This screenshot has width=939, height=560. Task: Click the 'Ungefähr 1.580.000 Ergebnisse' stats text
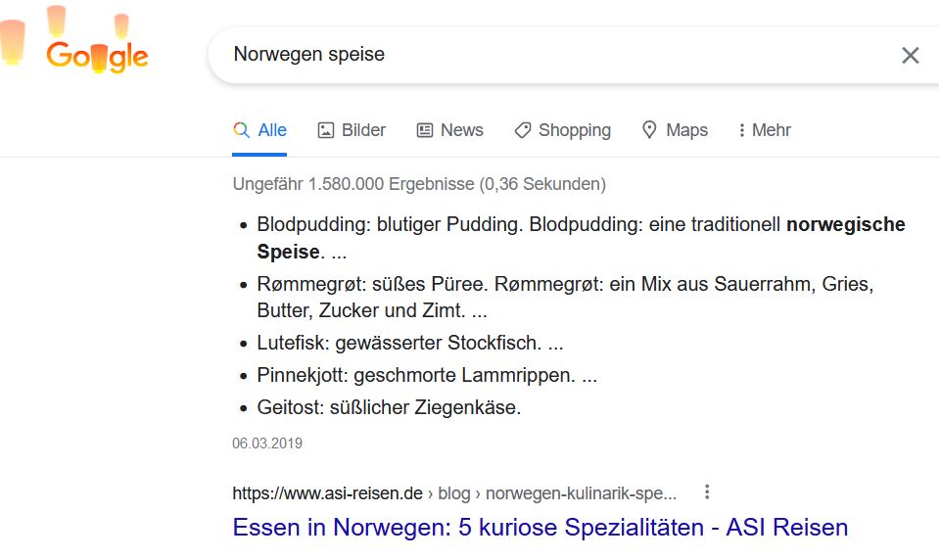click(419, 184)
